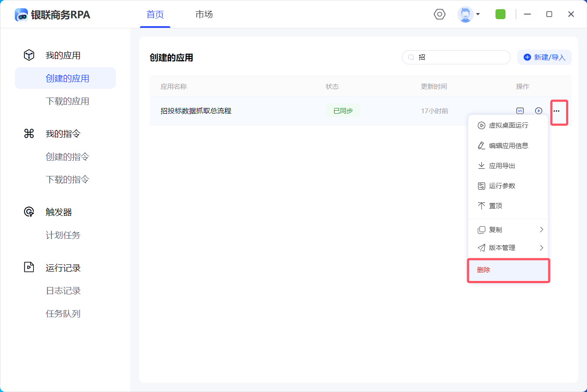Expand the 复制 submenu arrow

click(541, 230)
